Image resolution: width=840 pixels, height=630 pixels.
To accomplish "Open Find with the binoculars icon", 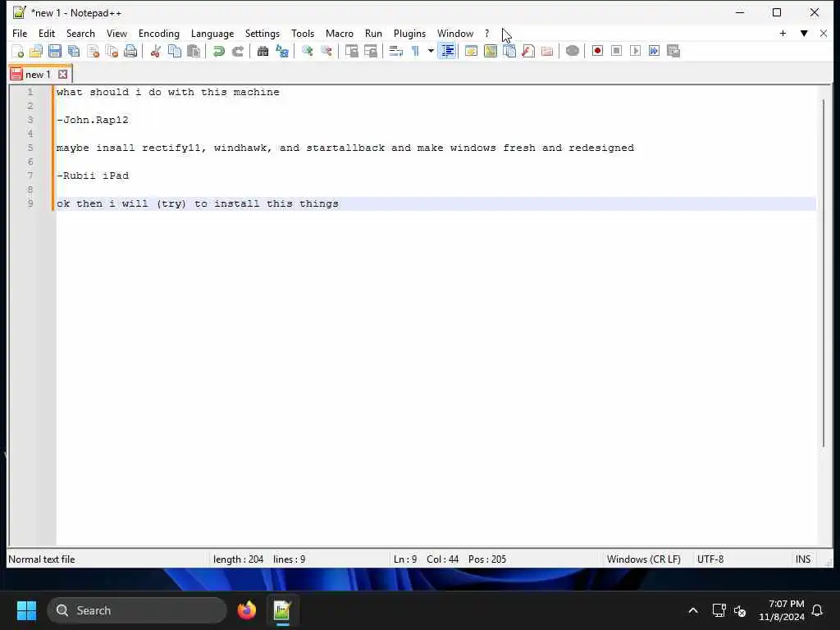I will coord(262,51).
